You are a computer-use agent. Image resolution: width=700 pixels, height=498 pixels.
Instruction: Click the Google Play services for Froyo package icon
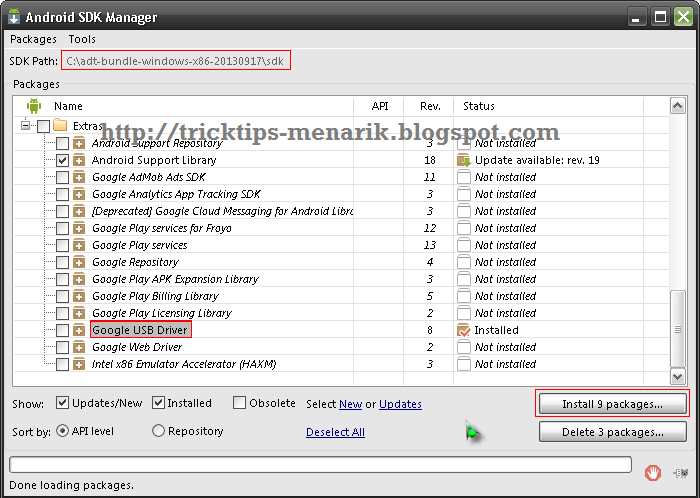pyautogui.click(x=79, y=228)
